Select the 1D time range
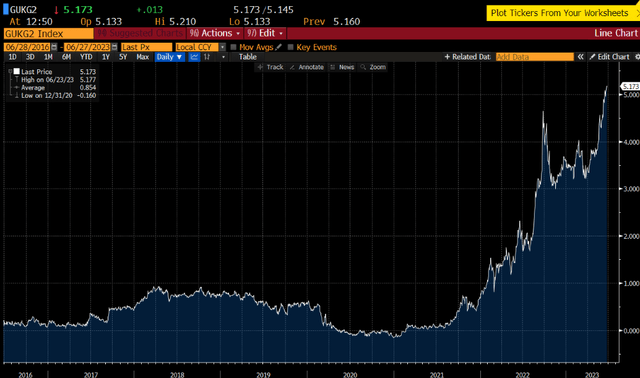 click(x=13, y=57)
